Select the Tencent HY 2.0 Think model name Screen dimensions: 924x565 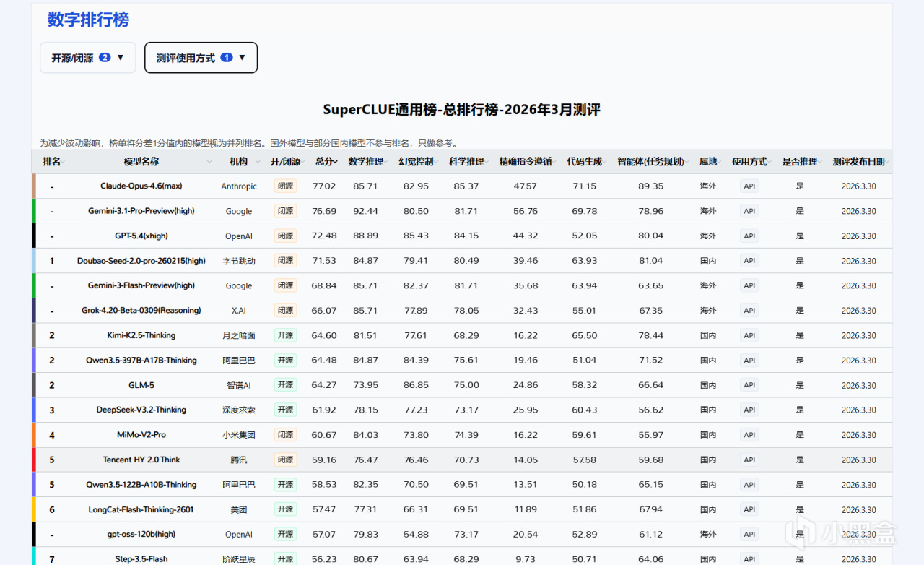click(141, 460)
